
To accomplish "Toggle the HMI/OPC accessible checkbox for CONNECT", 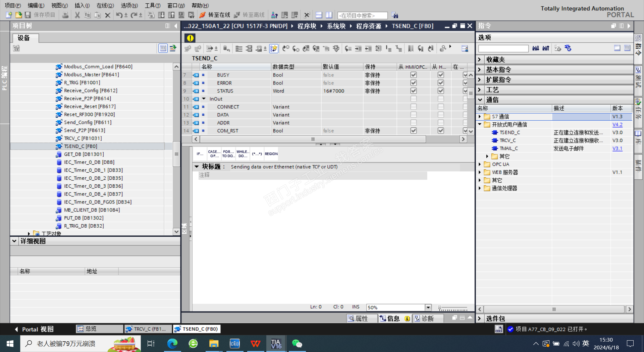I will tap(414, 107).
